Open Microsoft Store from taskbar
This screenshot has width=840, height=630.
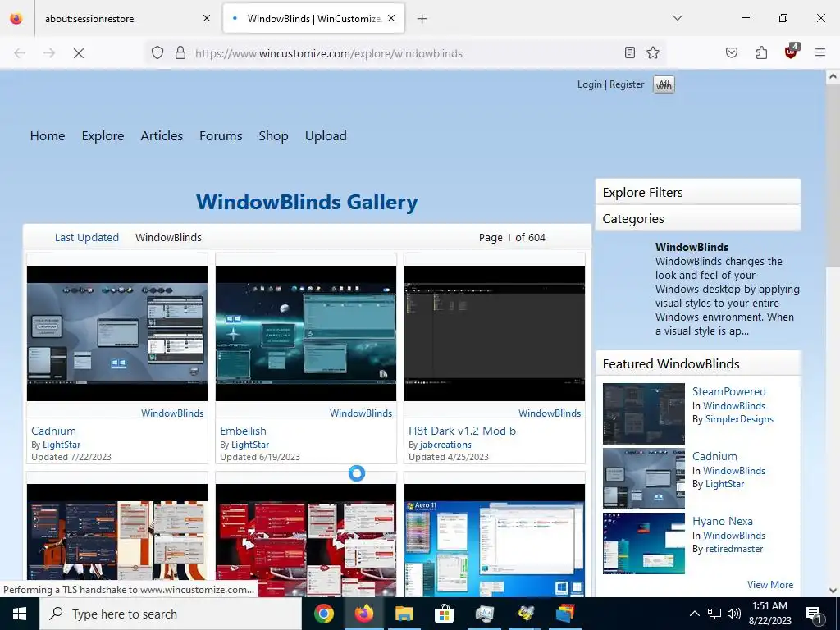pos(444,614)
